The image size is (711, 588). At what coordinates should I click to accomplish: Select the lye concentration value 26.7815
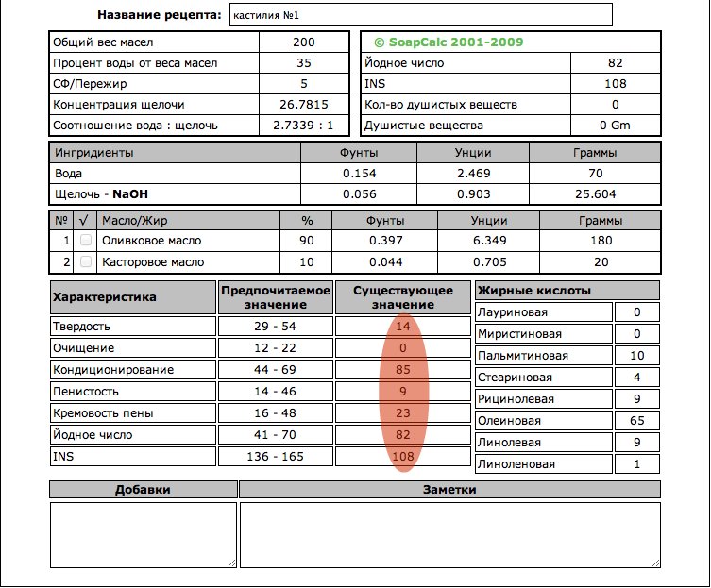(304, 105)
